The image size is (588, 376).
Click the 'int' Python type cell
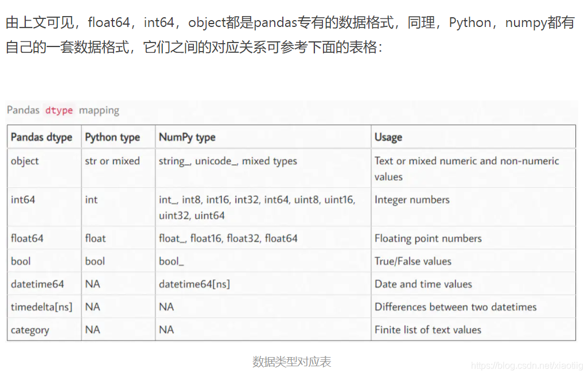tap(118, 207)
